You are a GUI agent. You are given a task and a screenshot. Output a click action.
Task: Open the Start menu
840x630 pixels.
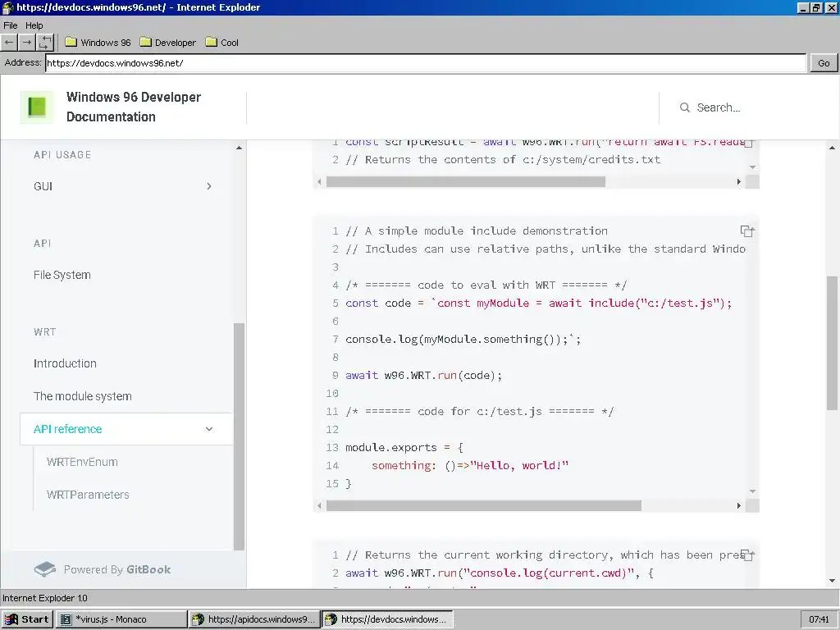[x=28, y=619]
